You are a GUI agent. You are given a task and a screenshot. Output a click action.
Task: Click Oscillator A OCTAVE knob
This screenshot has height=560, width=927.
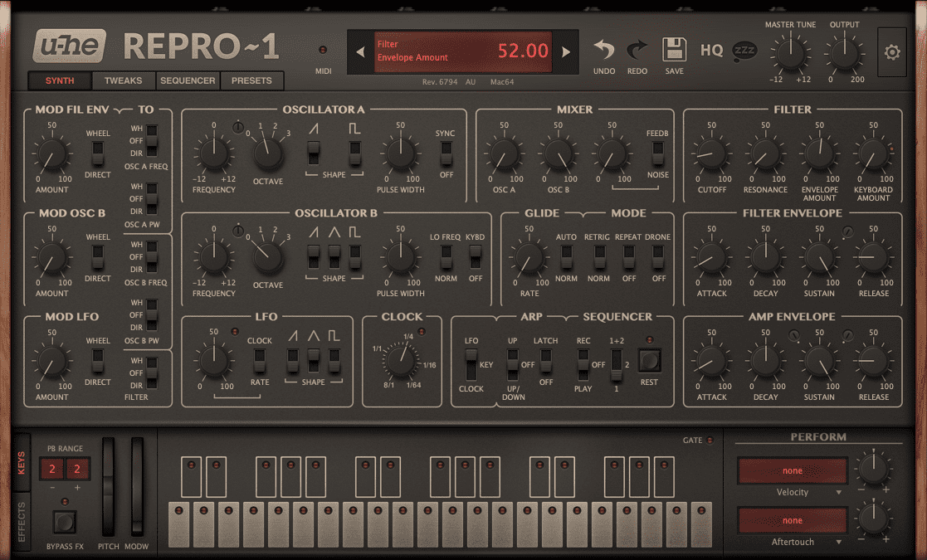pyautogui.click(x=268, y=153)
